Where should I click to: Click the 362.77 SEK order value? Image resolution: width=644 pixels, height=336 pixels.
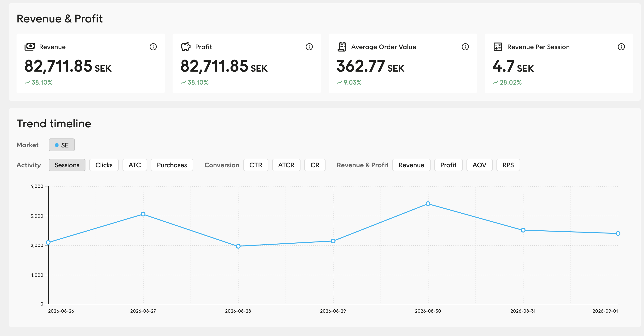[x=370, y=66]
